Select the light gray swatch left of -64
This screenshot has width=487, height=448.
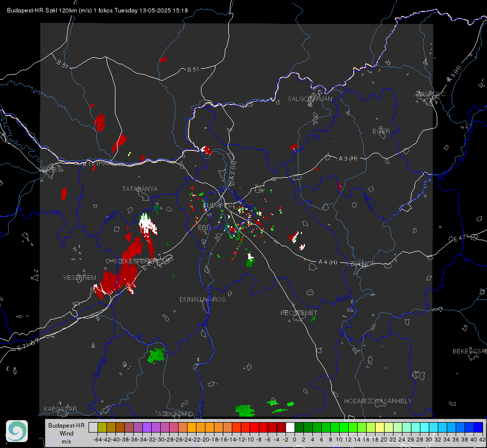coord(93,427)
